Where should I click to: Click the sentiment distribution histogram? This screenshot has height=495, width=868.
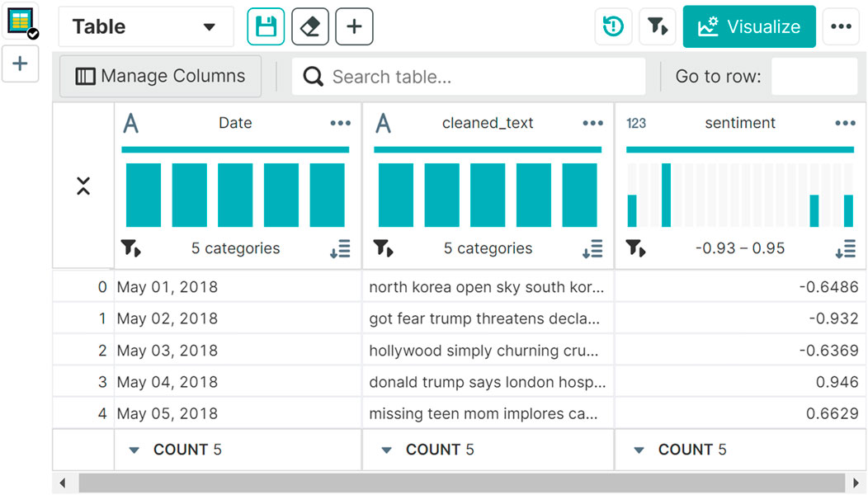[x=740, y=195]
